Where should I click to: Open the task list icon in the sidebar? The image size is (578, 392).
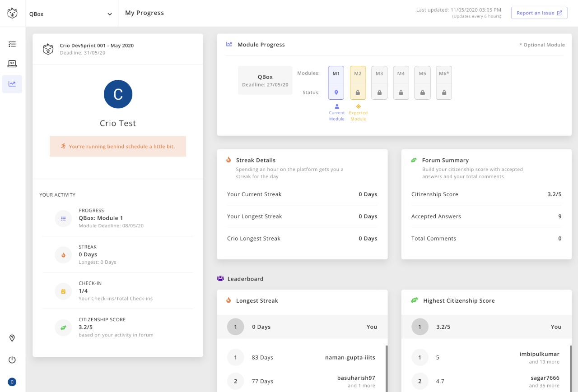(12, 44)
